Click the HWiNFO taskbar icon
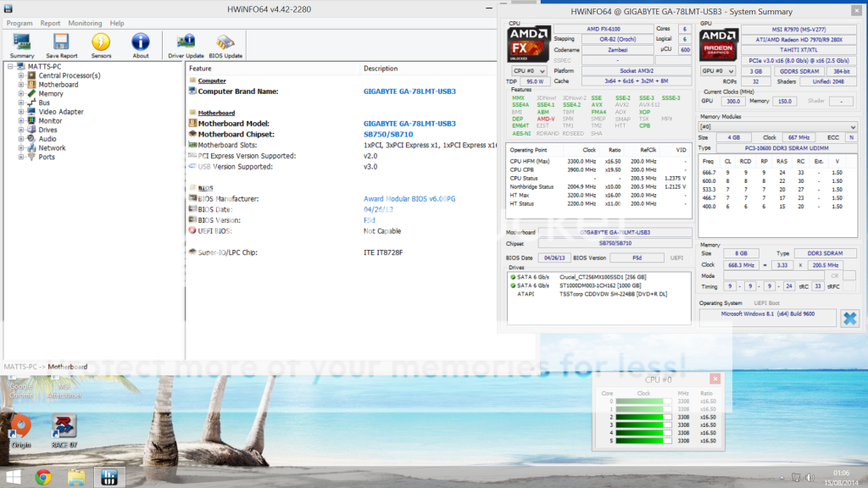This screenshot has width=868, height=488. point(109,477)
